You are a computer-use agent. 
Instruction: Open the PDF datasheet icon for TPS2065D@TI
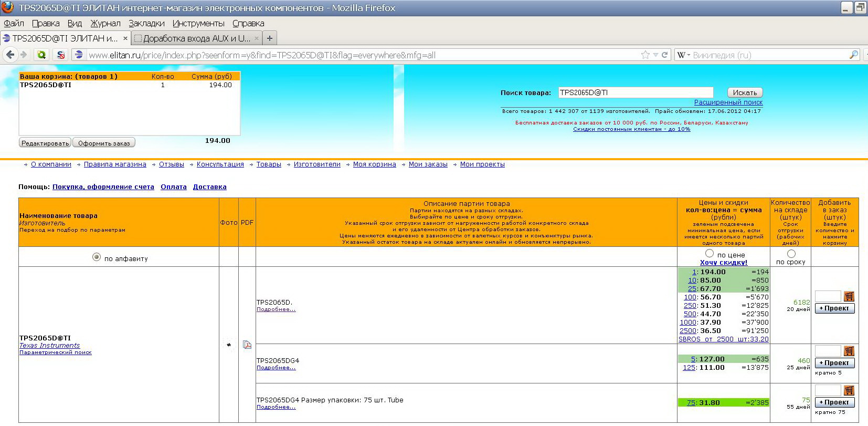click(x=247, y=345)
